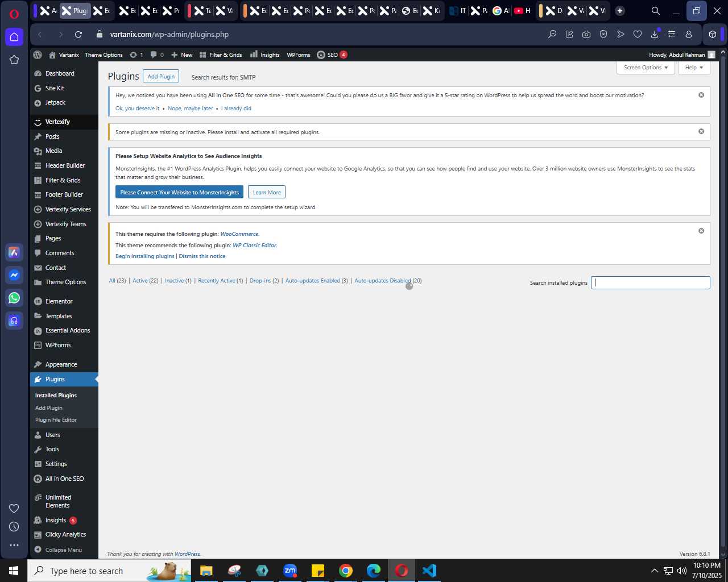728x582 pixels.
Task: Open Messenger in Opera sidebar
Action: (14, 275)
